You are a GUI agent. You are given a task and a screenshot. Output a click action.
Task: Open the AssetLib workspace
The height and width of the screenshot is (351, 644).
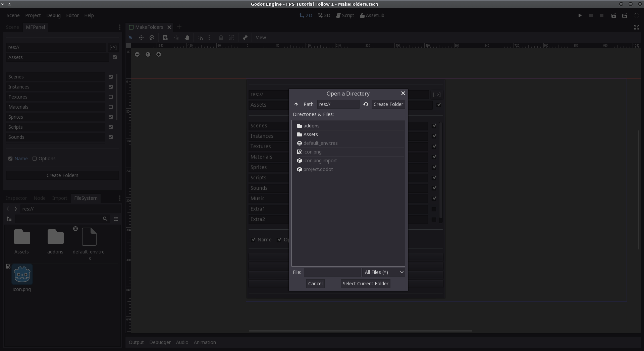click(372, 15)
